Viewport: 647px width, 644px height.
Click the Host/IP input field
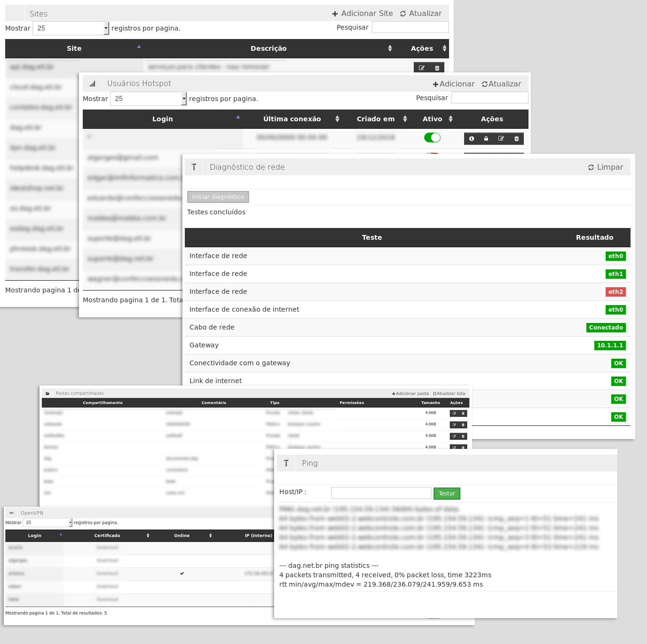(x=381, y=493)
